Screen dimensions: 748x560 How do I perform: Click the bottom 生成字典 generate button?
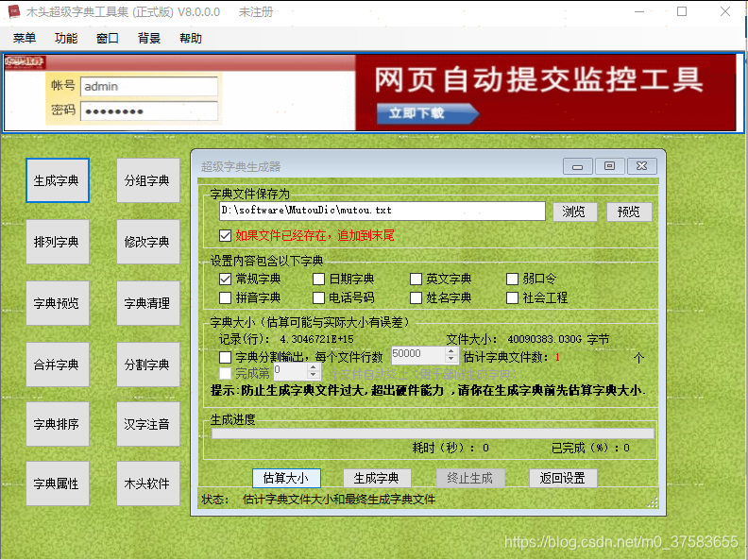377,478
